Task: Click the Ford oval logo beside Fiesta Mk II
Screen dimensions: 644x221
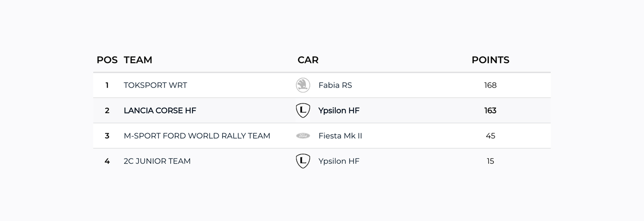Action: point(303,136)
